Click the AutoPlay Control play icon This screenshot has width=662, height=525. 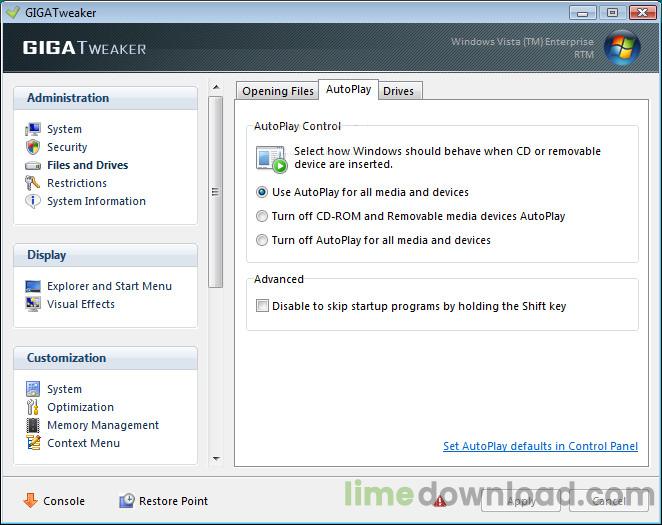pyautogui.click(x=271, y=159)
